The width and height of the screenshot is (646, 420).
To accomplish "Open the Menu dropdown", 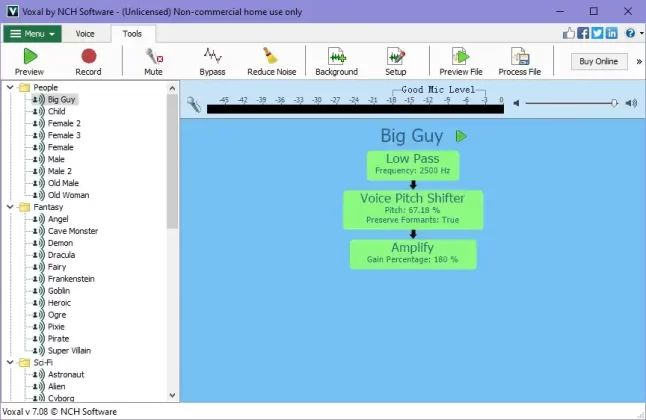I will [x=33, y=34].
